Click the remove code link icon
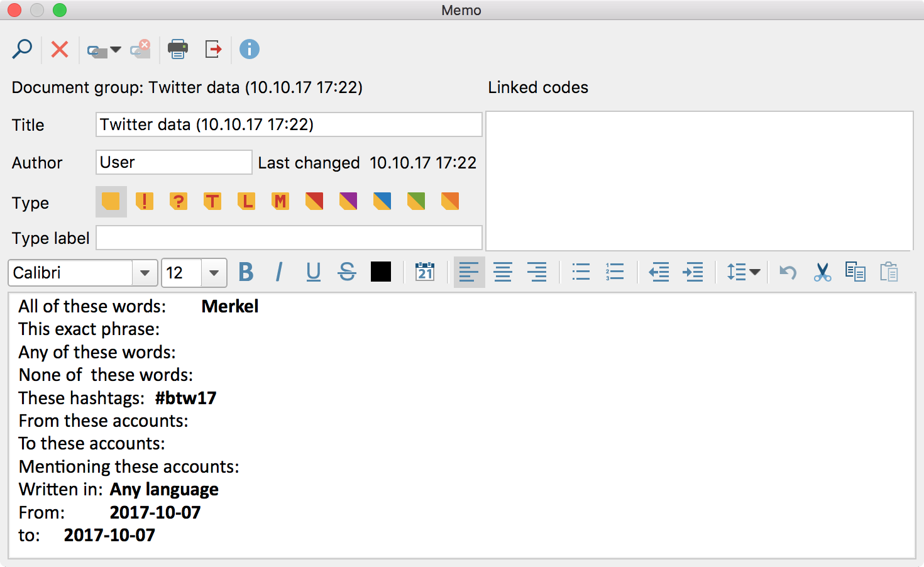The image size is (924, 567). coord(140,49)
